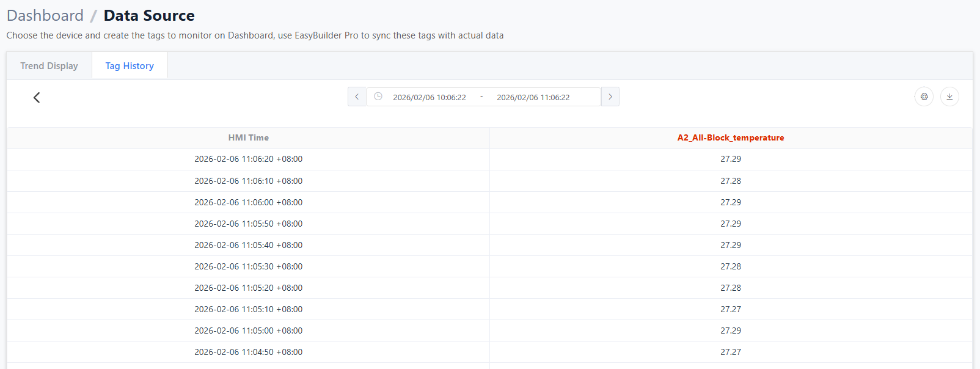Open the Dashboard breadcrumb link

[45, 15]
